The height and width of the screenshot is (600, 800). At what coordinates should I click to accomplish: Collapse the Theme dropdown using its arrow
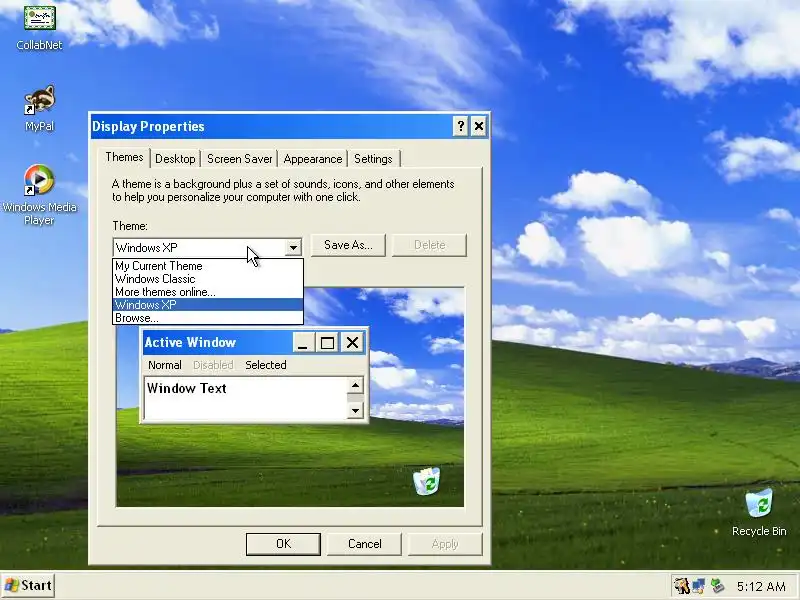[x=293, y=247]
